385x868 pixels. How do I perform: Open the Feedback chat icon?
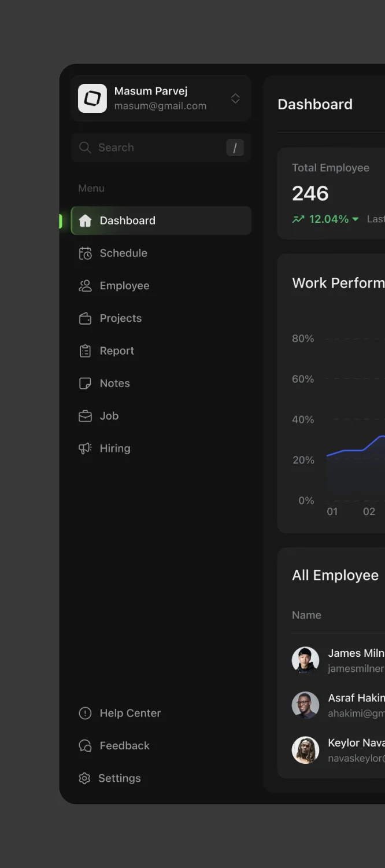coord(85,746)
